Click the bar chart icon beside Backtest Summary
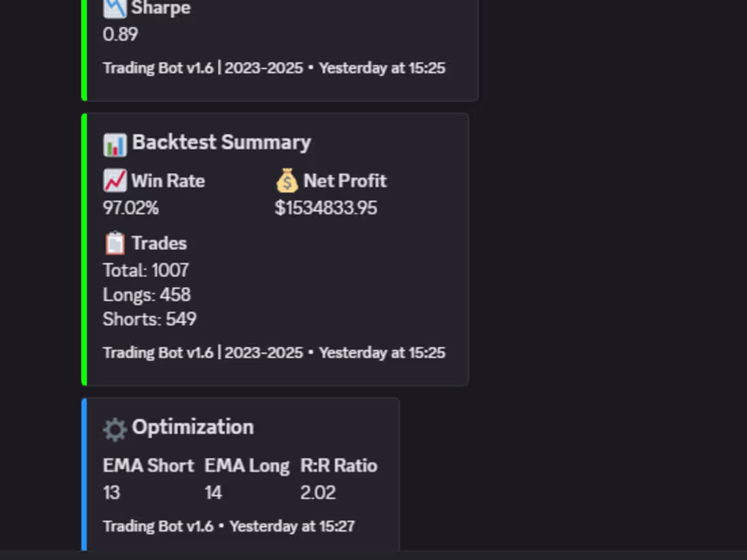The height and width of the screenshot is (560, 747). point(116,143)
